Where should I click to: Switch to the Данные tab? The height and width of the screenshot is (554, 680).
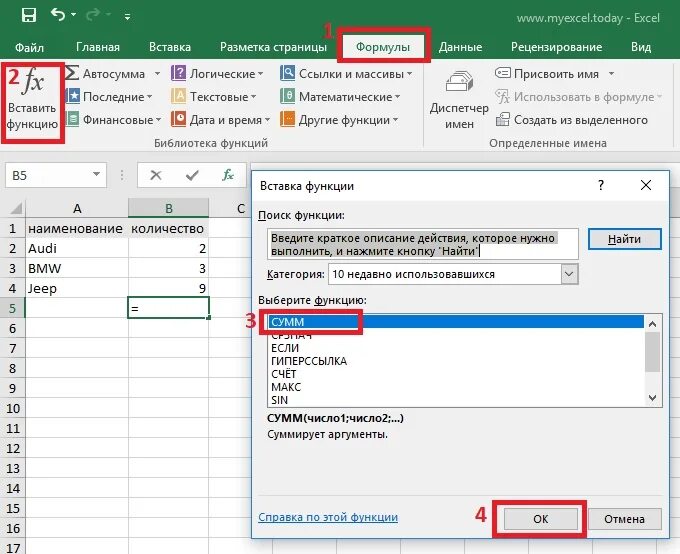pyautogui.click(x=460, y=47)
